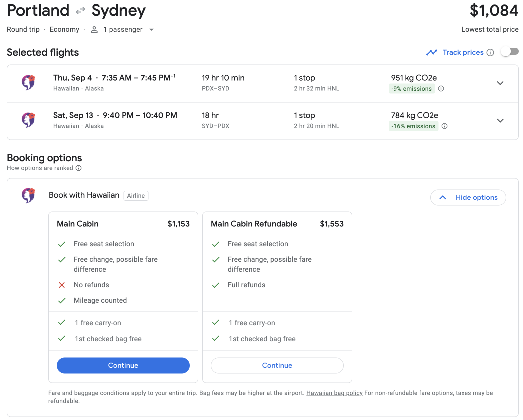Open the passenger count dropdown arrow

coord(151,29)
